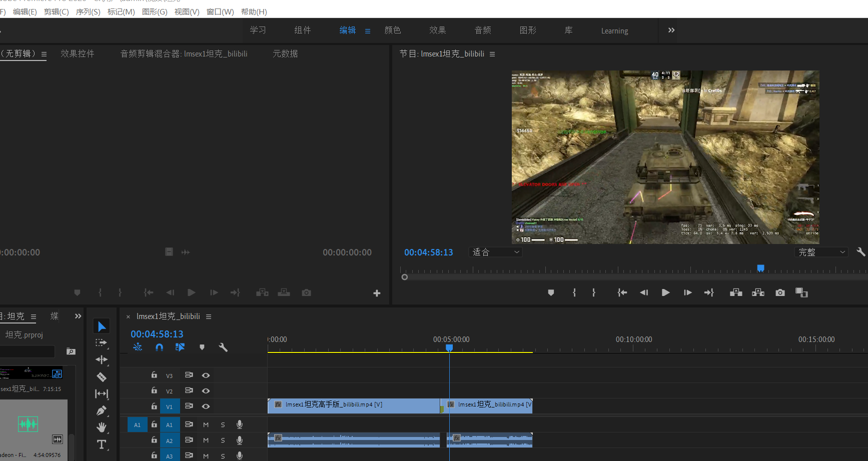Open timeline display settings wrench
This screenshot has height=461, width=868.
[x=223, y=347]
